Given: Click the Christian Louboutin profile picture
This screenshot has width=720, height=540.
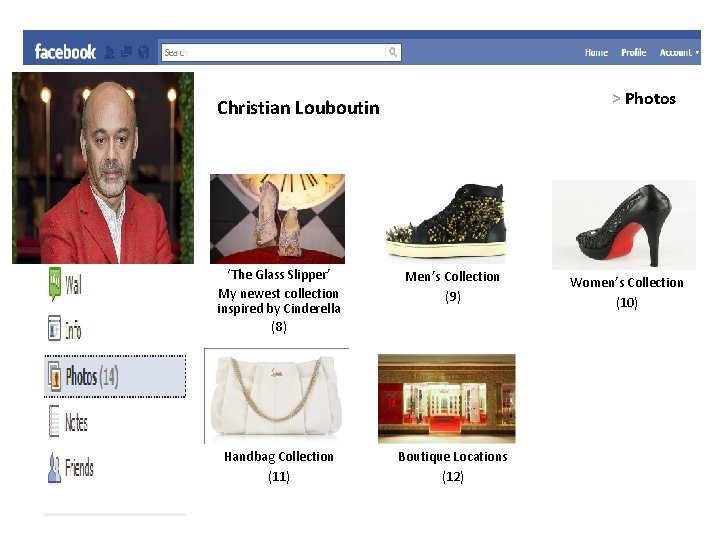Looking at the screenshot, I should tap(103, 168).
